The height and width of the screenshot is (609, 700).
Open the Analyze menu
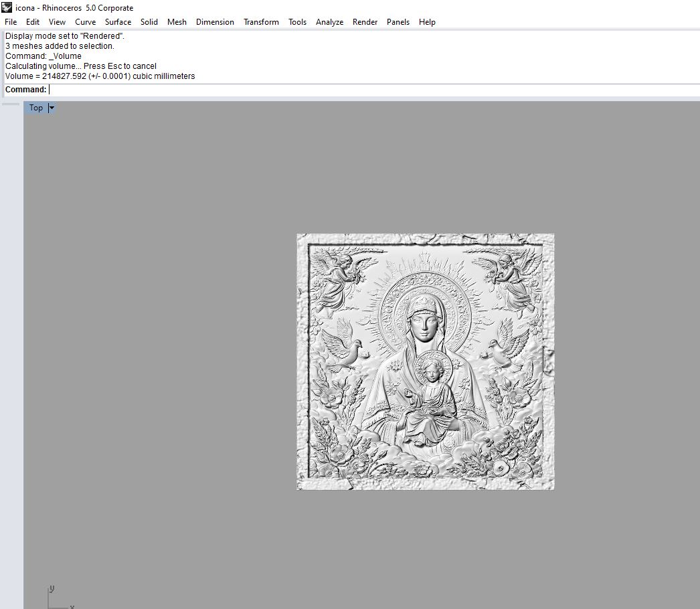329,22
